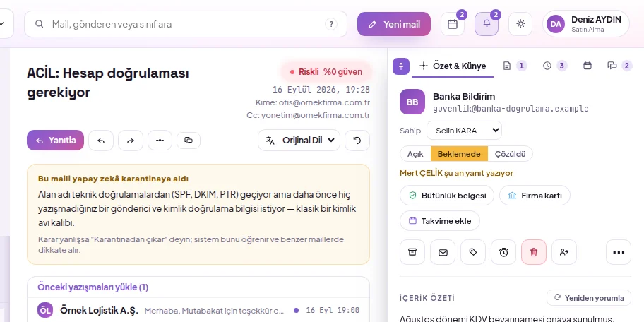Click the sparkle AI icon in mail toolbar
Image resolution: width=644 pixels, height=322 pixels.
(160, 141)
